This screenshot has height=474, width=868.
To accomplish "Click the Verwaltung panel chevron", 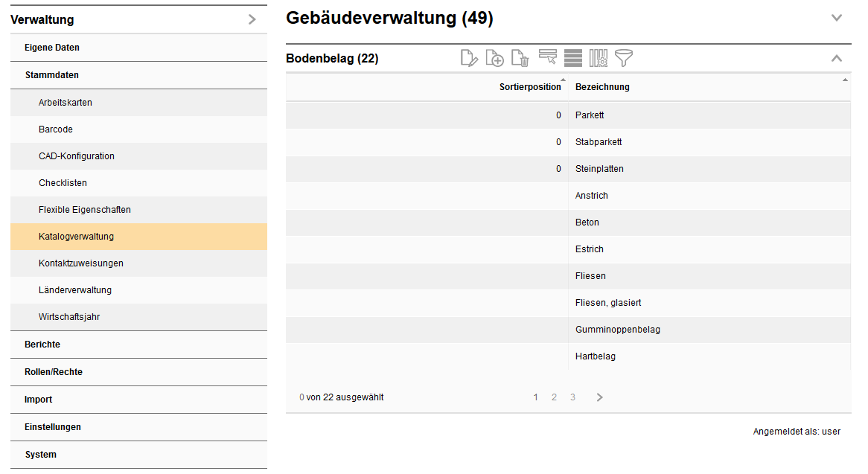I will [x=252, y=20].
